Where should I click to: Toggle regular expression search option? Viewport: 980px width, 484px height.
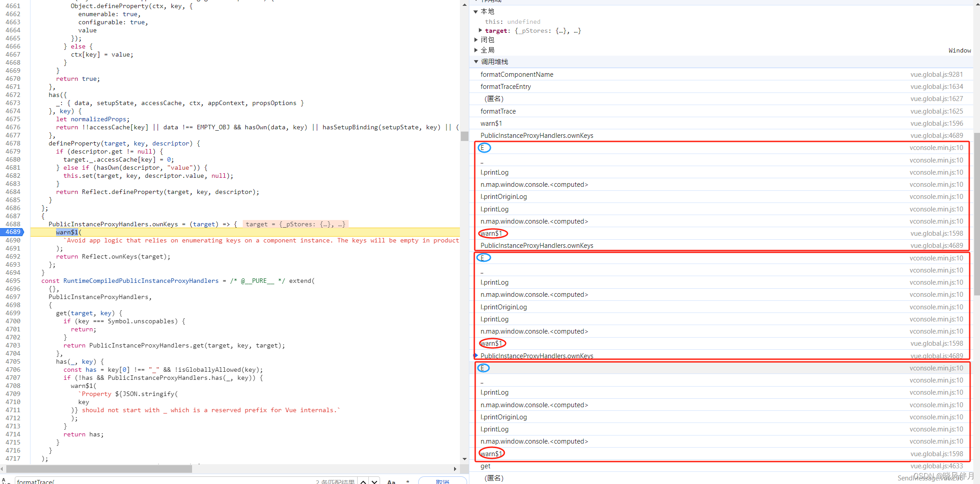coord(407,482)
